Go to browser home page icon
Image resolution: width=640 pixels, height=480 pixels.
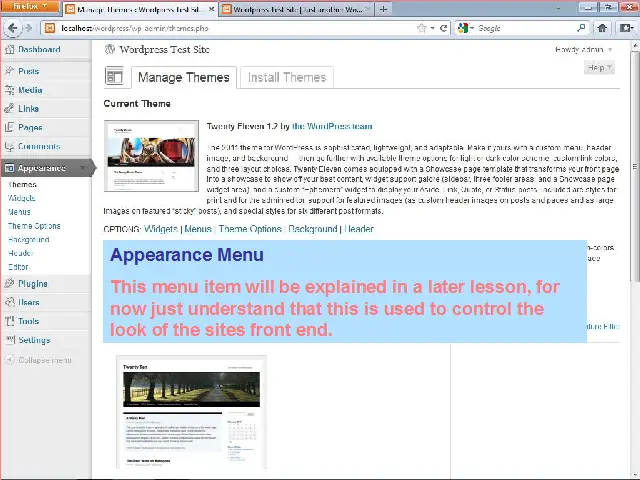(602, 28)
